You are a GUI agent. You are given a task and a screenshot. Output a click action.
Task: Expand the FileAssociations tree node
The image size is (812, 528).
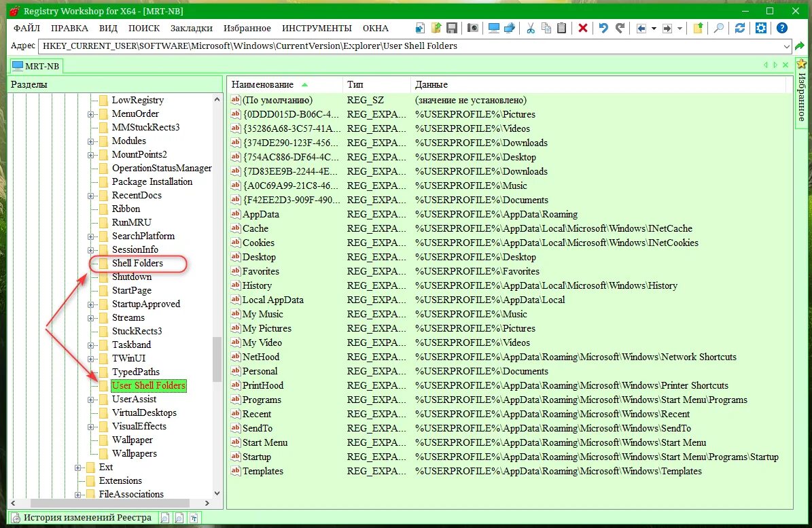point(77,495)
